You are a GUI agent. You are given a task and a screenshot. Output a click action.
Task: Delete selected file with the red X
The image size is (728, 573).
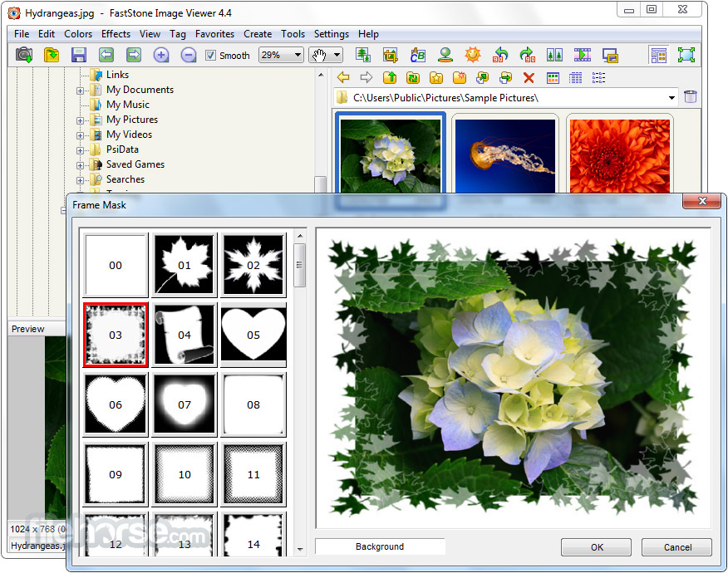pos(529,77)
